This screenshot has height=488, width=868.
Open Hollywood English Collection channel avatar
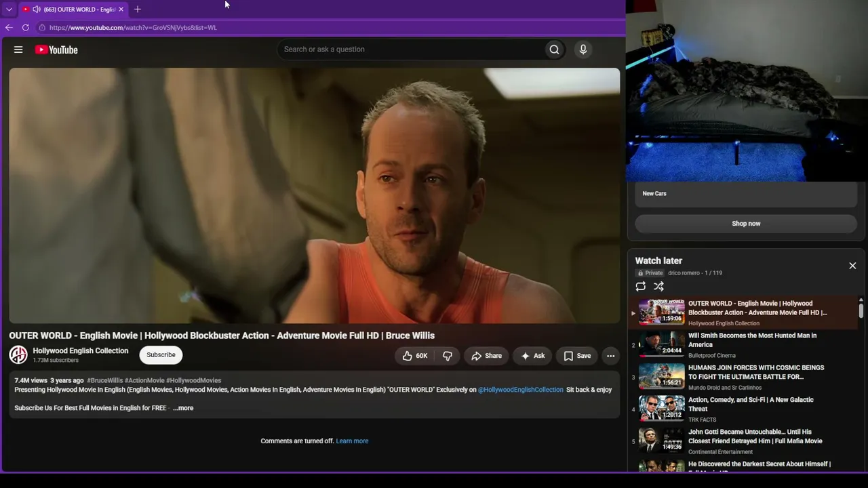tap(18, 354)
